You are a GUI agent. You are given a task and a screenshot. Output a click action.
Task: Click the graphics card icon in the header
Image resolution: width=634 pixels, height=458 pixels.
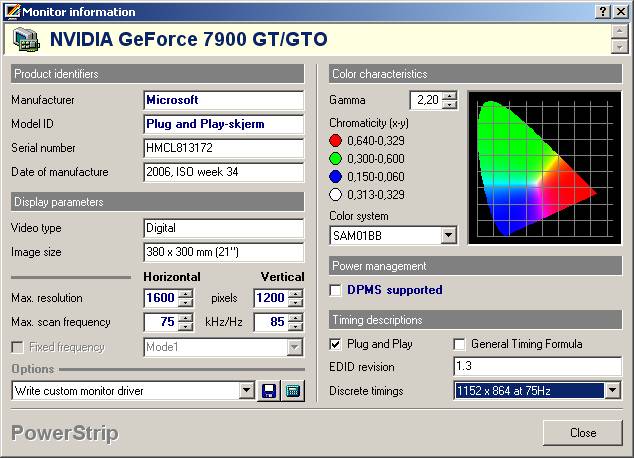coord(26,40)
